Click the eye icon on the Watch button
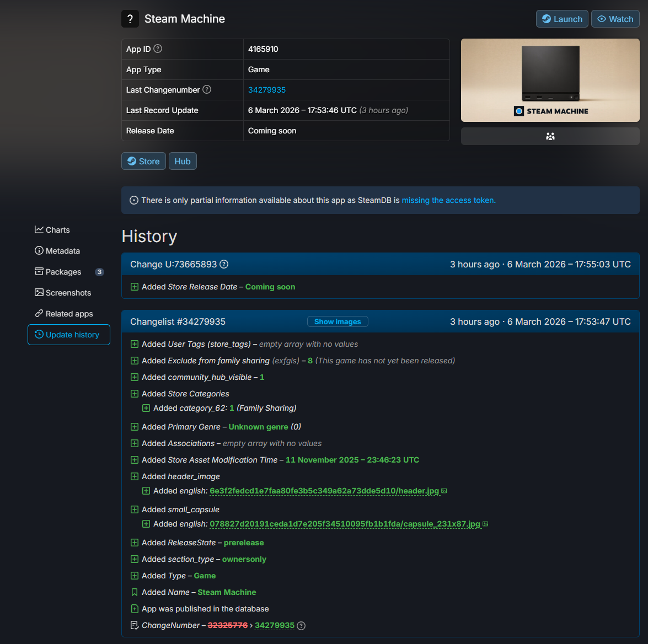 602,19
